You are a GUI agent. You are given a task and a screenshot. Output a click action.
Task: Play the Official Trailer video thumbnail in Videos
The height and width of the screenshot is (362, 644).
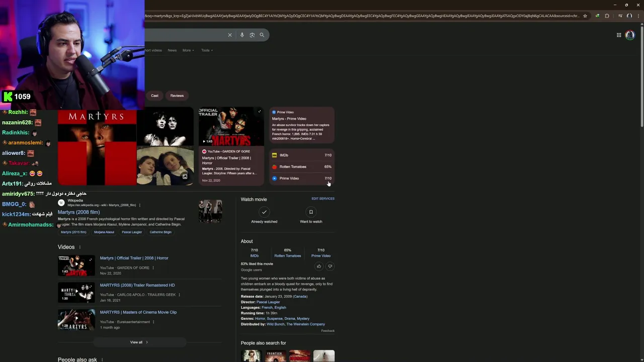tap(76, 265)
